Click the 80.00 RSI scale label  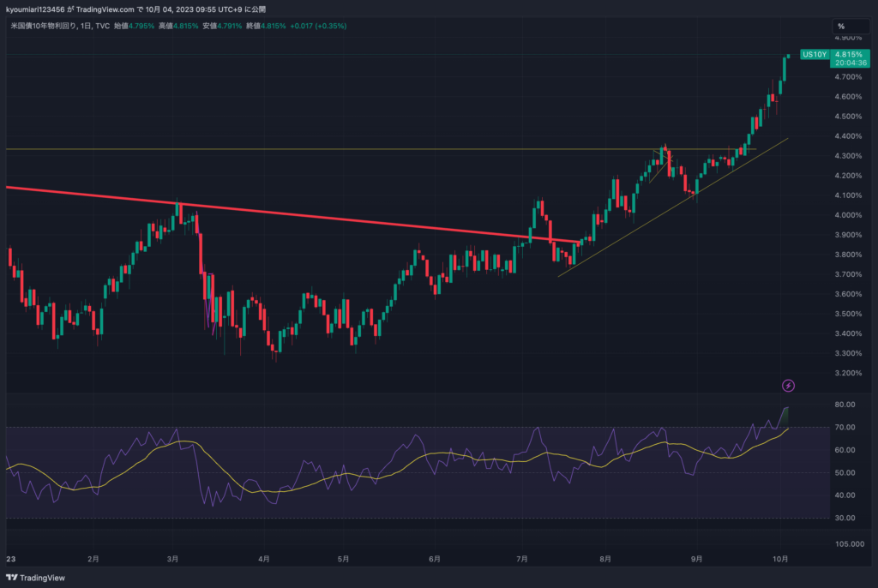pyautogui.click(x=845, y=405)
